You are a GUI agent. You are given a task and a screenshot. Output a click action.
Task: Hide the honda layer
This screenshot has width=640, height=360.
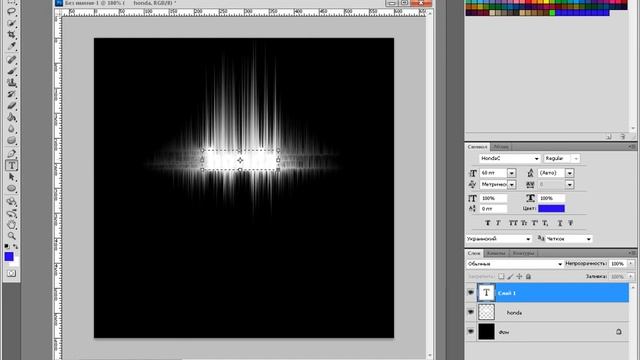[471, 312]
